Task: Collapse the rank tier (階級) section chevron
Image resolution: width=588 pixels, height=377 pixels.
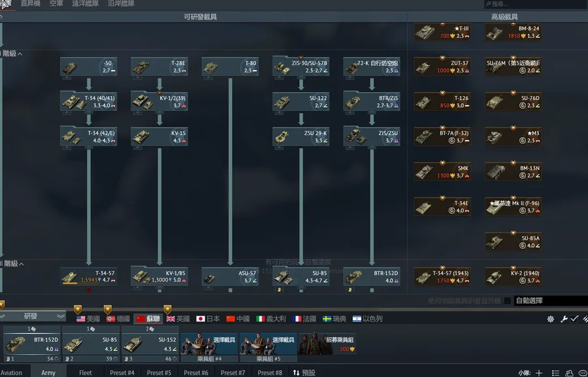Action: (20, 54)
